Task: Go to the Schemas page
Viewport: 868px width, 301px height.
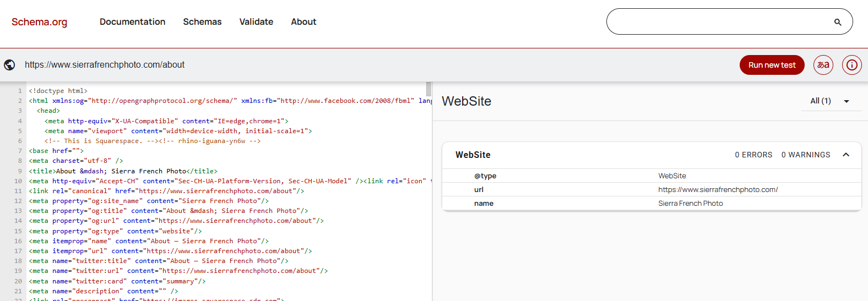Action: pyautogui.click(x=202, y=22)
